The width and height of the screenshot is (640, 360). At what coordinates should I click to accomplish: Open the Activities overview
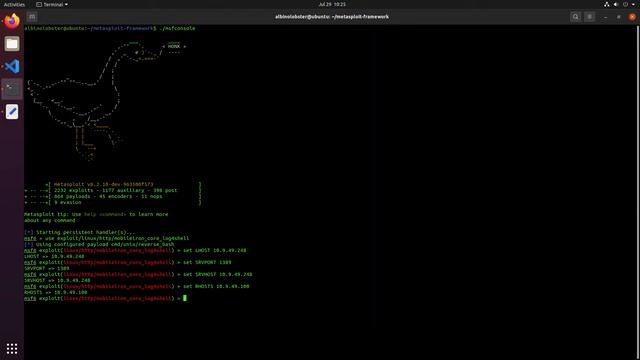pos(14,4)
